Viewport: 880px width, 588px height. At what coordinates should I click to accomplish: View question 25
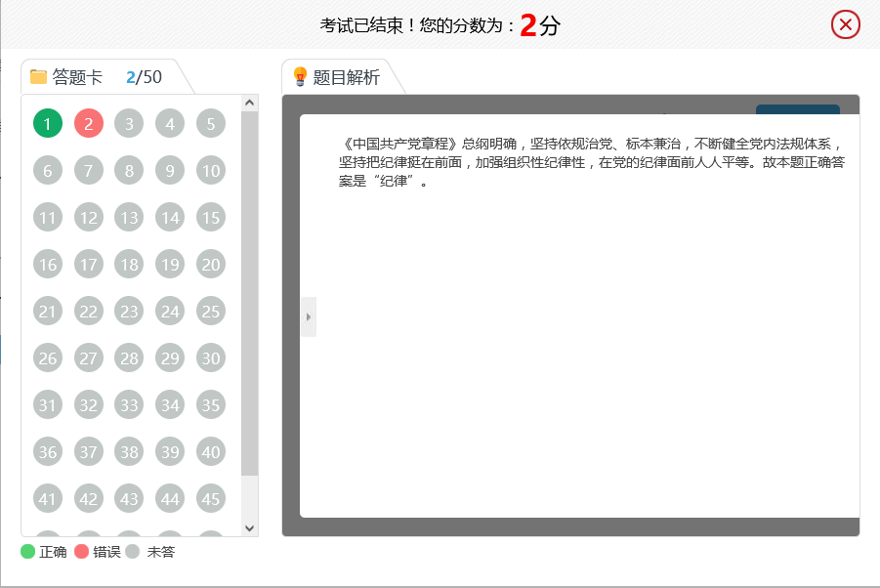pyautogui.click(x=211, y=311)
